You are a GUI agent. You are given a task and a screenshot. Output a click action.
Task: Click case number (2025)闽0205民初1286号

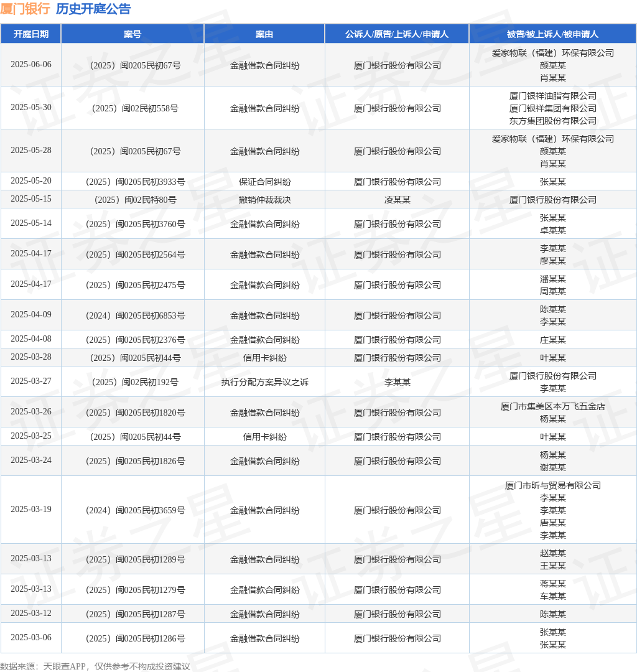point(136,638)
